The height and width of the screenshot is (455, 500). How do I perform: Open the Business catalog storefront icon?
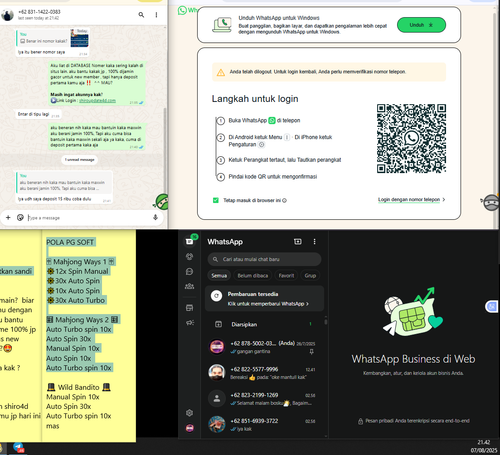pyautogui.click(x=190, y=308)
